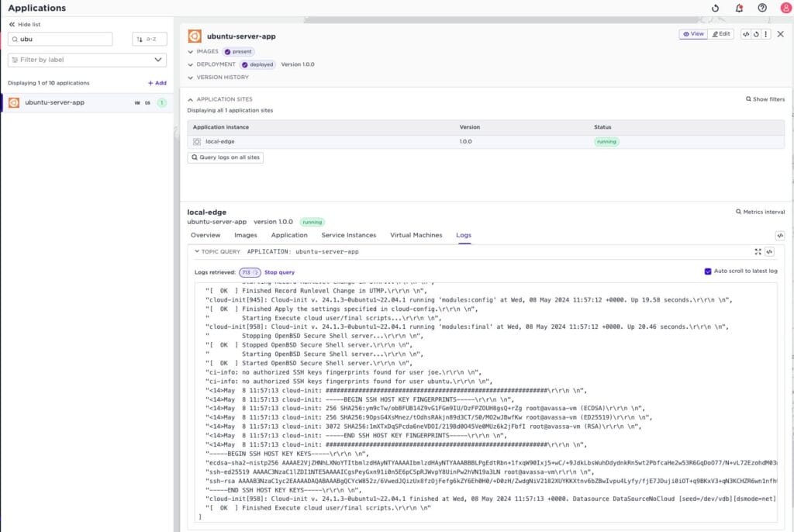
Task: Open the help question mark icon
Action: (762, 8)
